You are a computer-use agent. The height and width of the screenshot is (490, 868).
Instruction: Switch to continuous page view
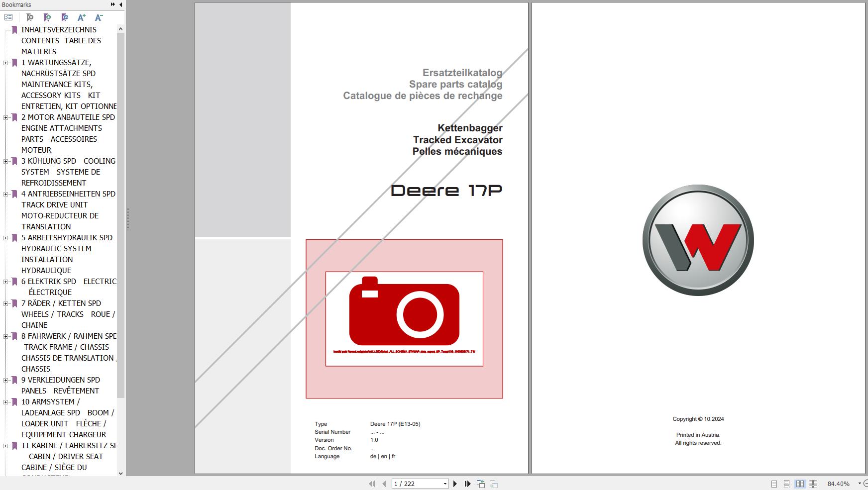point(786,484)
